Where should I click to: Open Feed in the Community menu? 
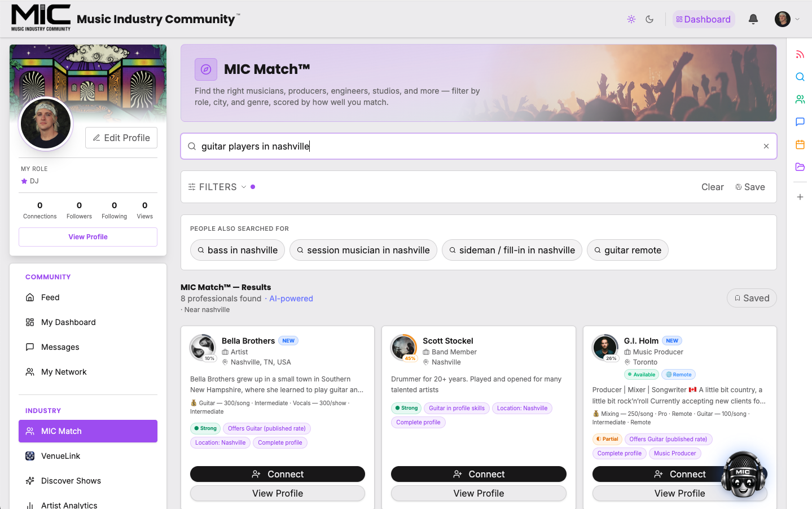[x=88, y=297]
